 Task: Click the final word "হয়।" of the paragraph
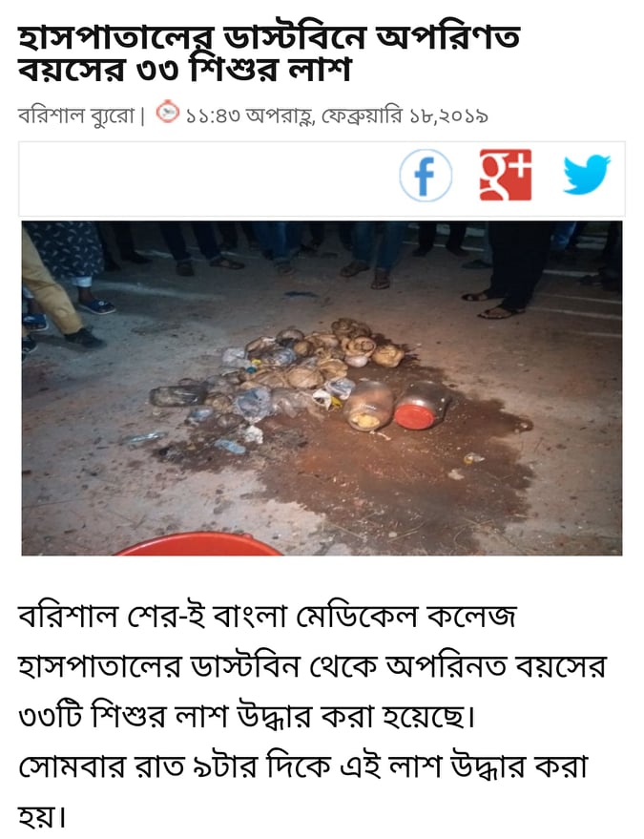click(42, 815)
